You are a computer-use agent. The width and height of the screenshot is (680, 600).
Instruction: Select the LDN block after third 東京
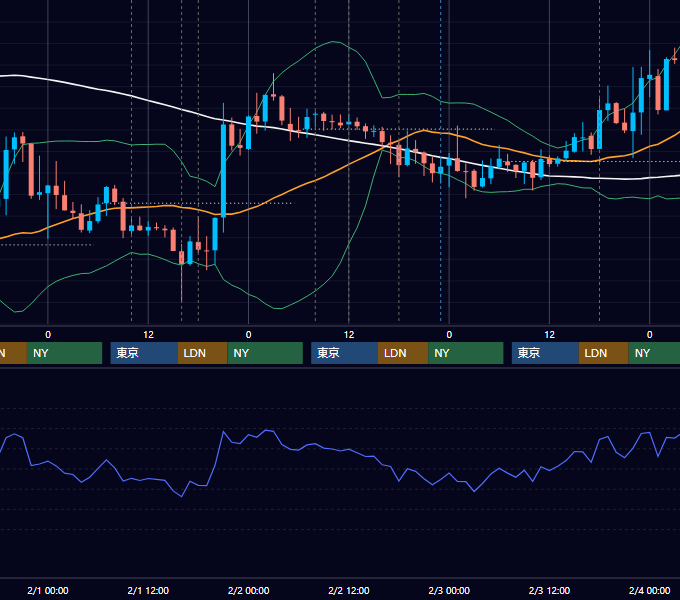pyautogui.click(x=604, y=353)
